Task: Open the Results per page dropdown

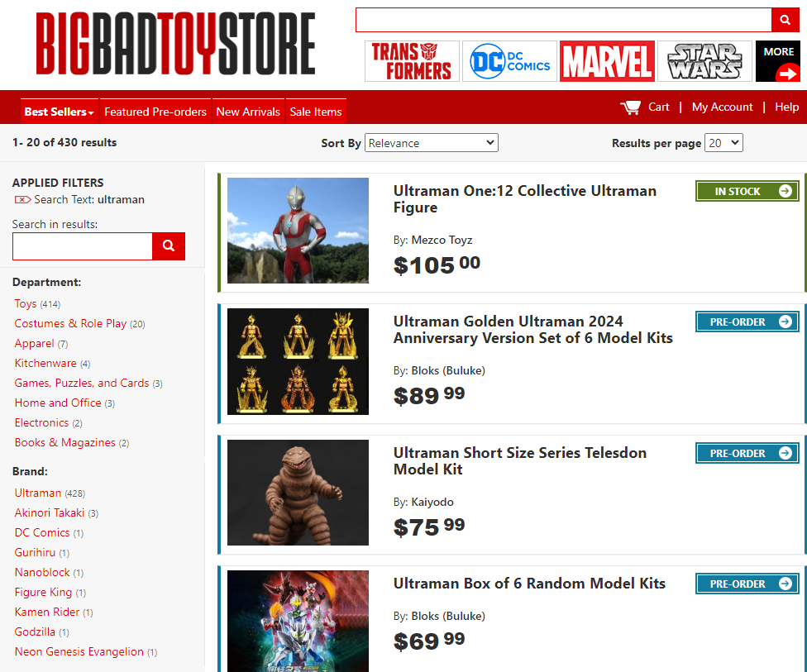Action: pyautogui.click(x=723, y=142)
